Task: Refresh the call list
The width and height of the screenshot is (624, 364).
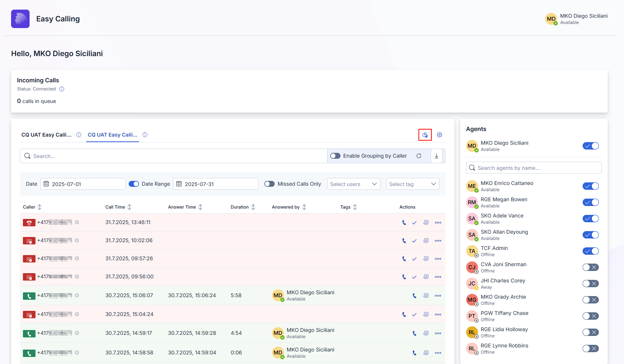Action: [419, 156]
